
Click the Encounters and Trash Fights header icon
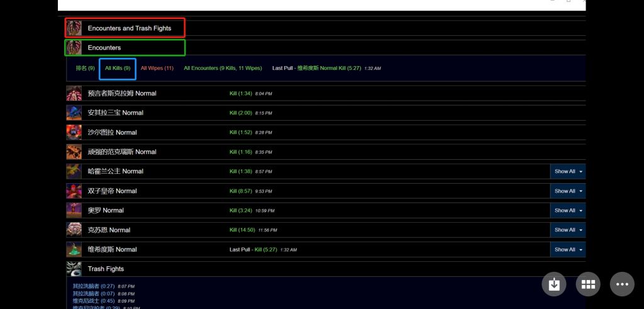pos(74,28)
